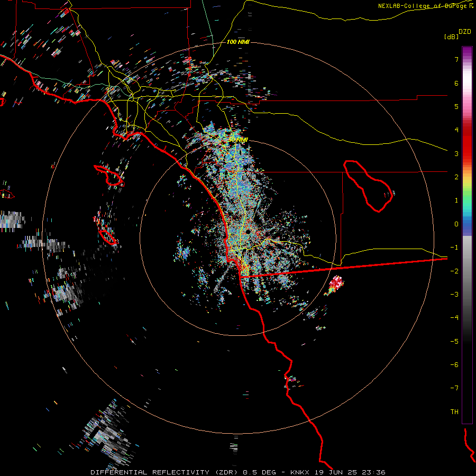Click the [dB] unit label
Screen dimensions: 476x476
[x=451, y=36]
